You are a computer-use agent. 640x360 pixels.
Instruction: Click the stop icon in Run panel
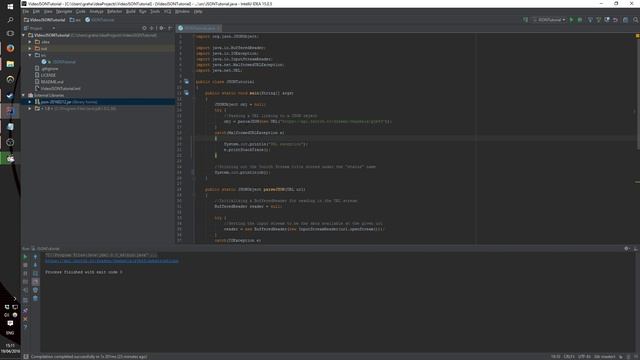tap(25, 265)
